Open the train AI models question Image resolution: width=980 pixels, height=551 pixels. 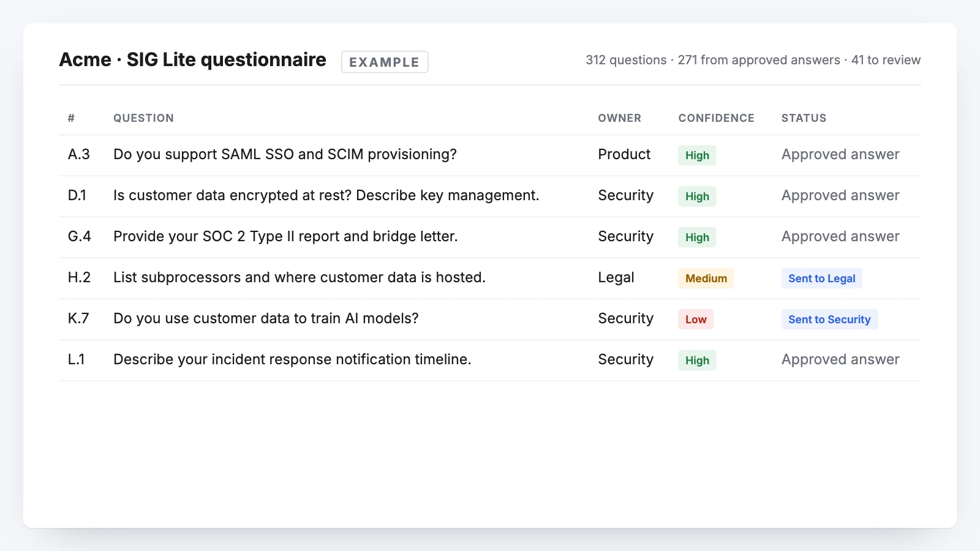pyautogui.click(x=266, y=318)
